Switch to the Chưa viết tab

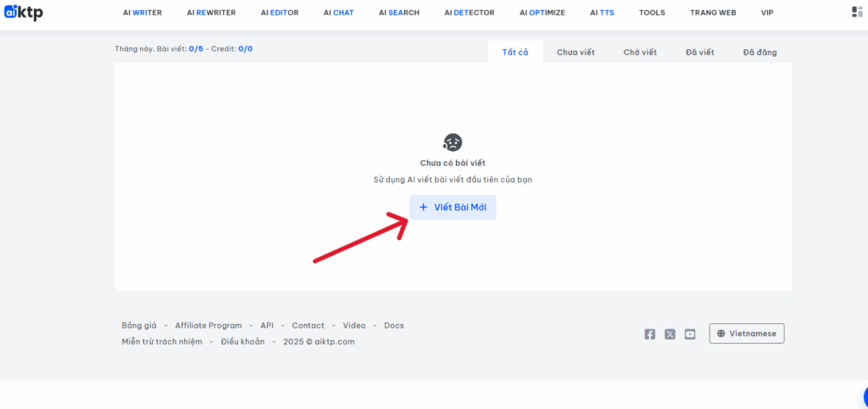pos(576,52)
